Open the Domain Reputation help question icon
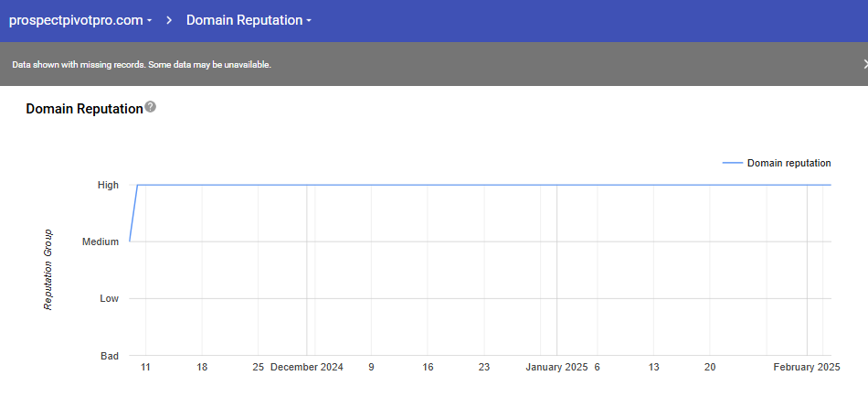Screen dimensions: 868x397 (x=151, y=107)
